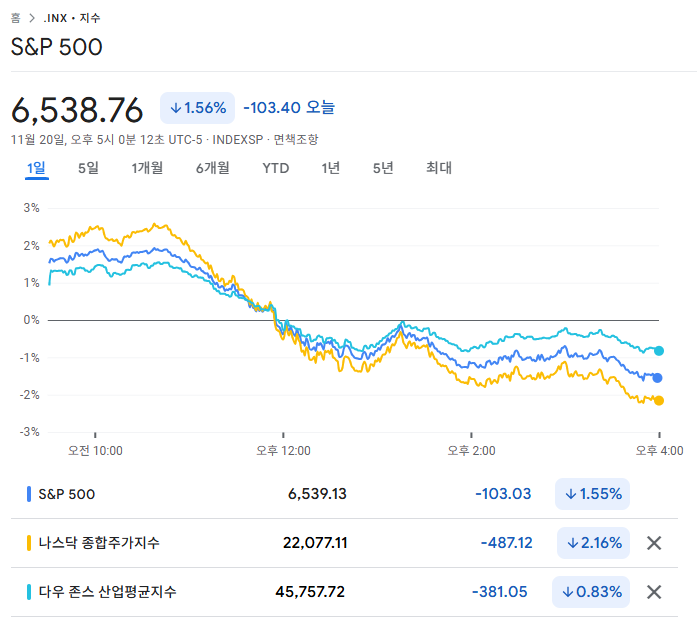The image size is (697, 626).
Task: Switch to the 1년 chart range
Action: coord(330,168)
